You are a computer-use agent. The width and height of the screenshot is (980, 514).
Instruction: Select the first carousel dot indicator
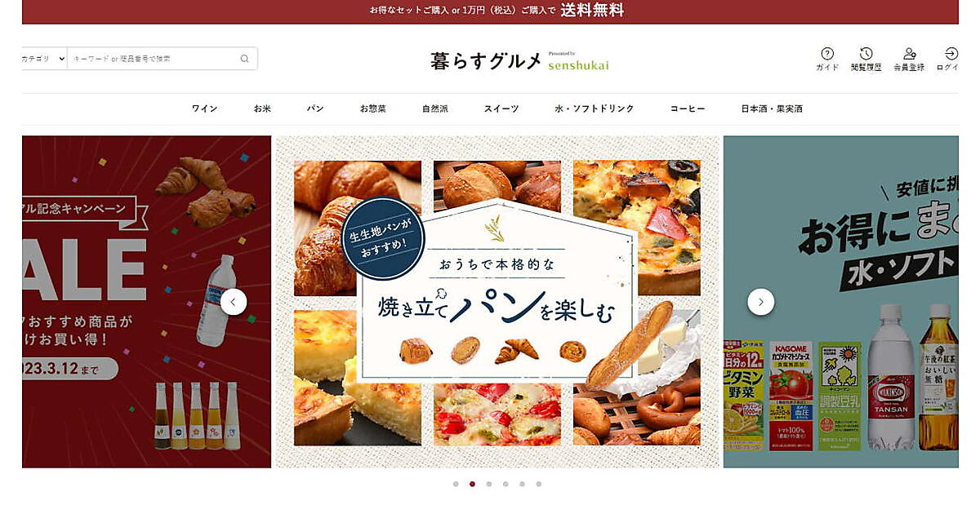(456, 484)
